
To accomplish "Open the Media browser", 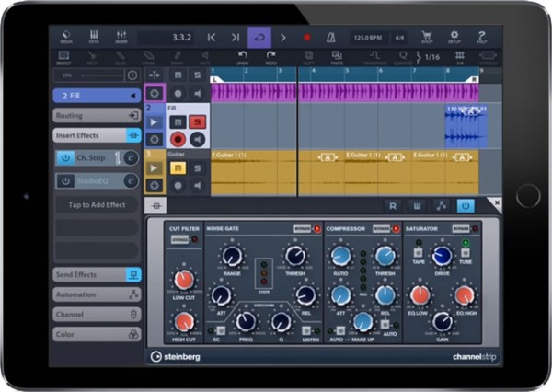I will click(x=66, y=37).
